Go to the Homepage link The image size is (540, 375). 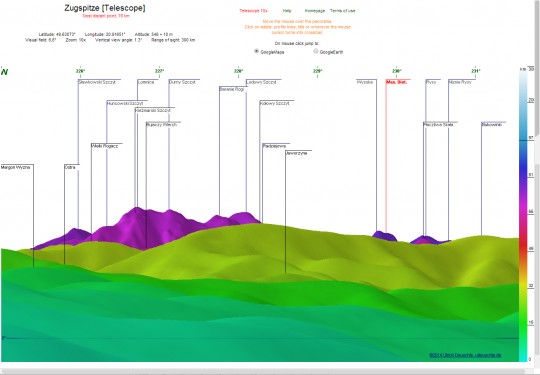(315, 11)
